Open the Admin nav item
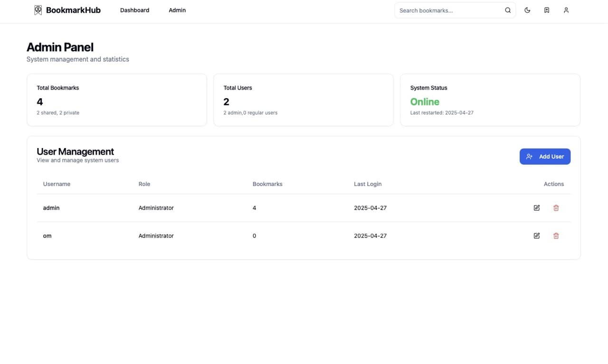 point(177,10)
